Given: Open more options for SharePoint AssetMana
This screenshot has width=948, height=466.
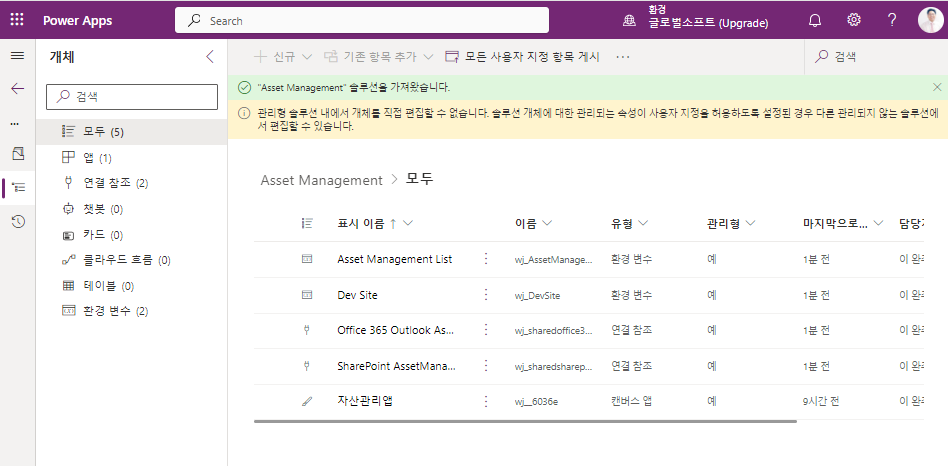Looking at the screenshot, I should point(485,366).
